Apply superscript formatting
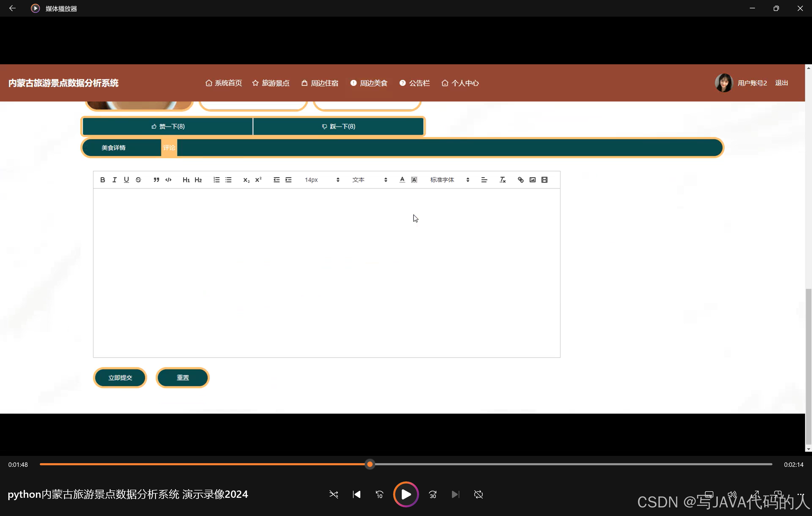The image size is (812, 516). (258, 180)
